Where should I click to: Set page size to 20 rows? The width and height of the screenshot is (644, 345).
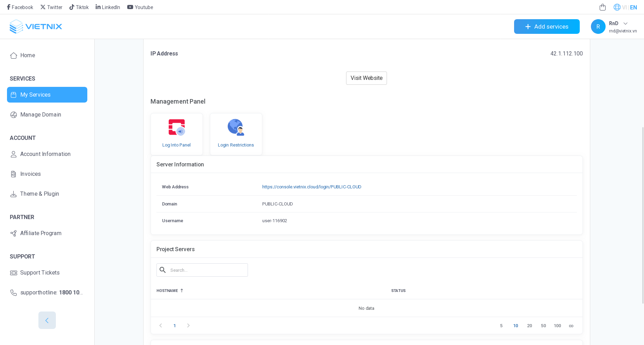coord(529,326)
